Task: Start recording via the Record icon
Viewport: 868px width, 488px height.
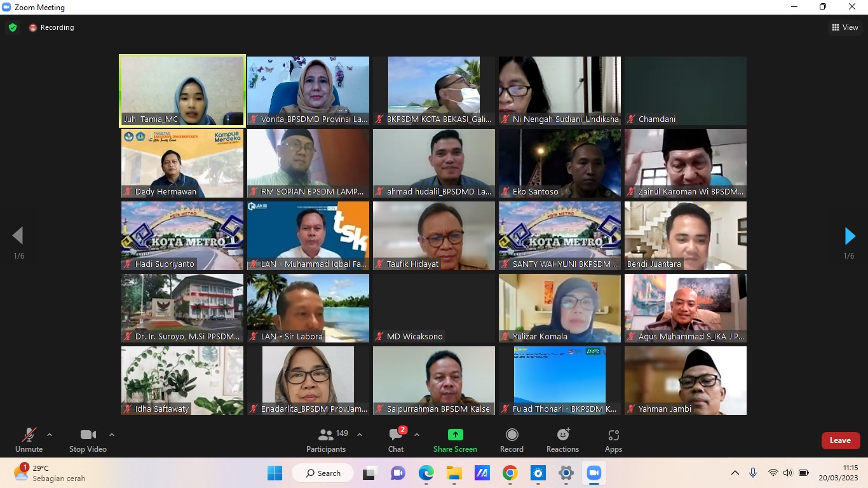Action: coord(512,435)
